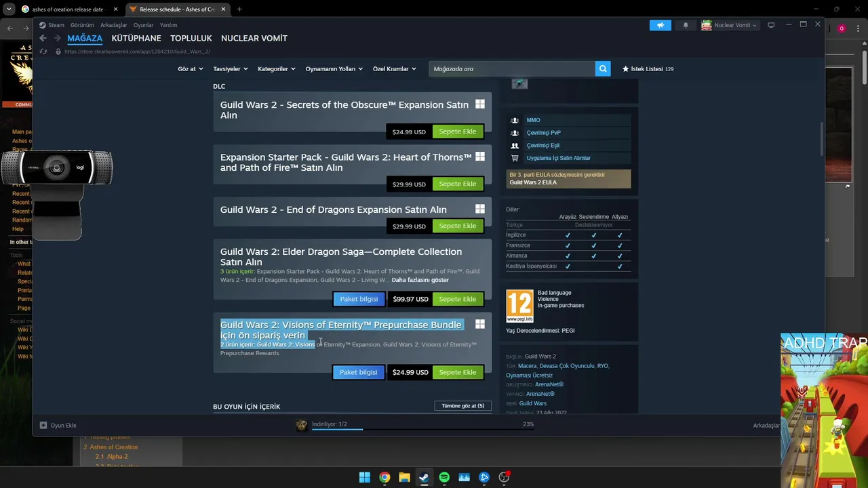The width and height of the screenshot is (868, 488).
Task: Add Visions of Eternity Prepurchase Bundle to cart
Action: [x=458, y=372]
